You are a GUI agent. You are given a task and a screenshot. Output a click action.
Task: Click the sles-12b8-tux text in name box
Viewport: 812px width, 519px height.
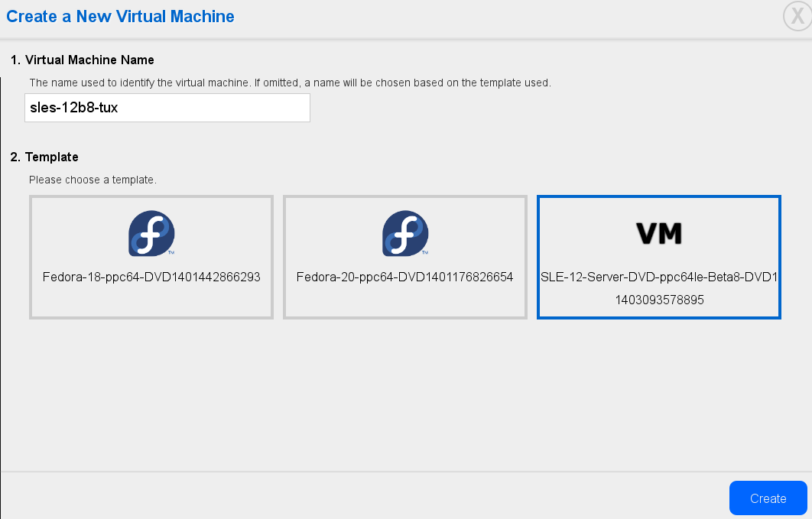point(74,108)
